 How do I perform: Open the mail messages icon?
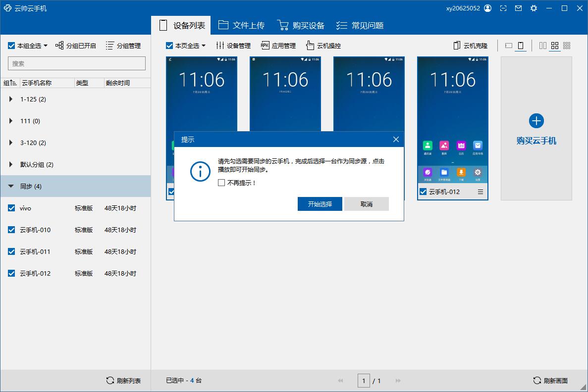point(518,8)
